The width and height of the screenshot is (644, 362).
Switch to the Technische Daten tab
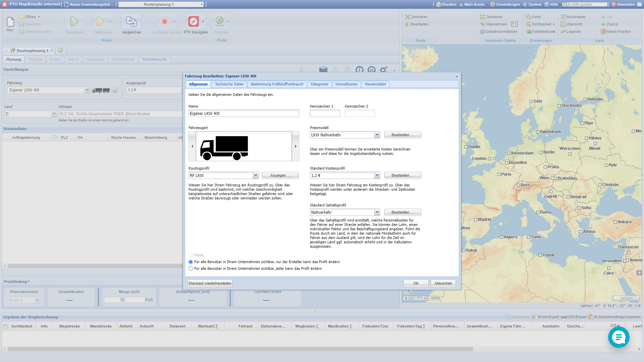(229, 84)
